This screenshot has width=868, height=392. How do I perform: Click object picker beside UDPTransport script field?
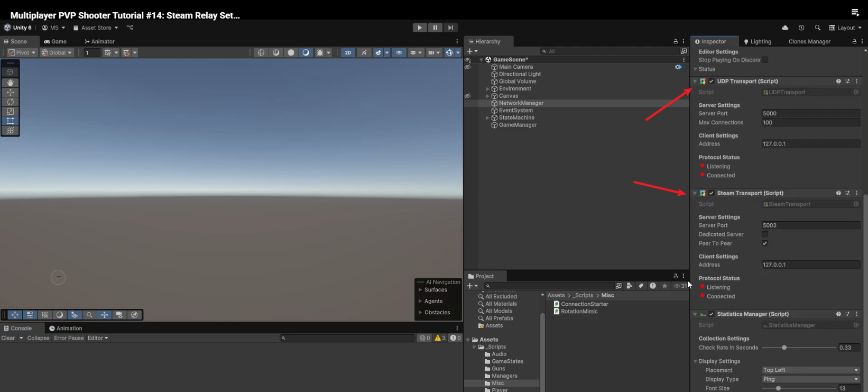click(x=856, y=92)
